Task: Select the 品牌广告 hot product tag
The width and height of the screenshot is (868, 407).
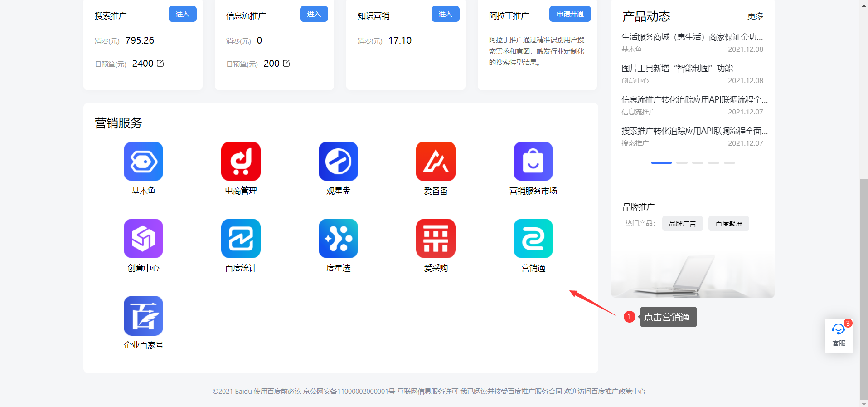Action: click(x=682, y=223)
